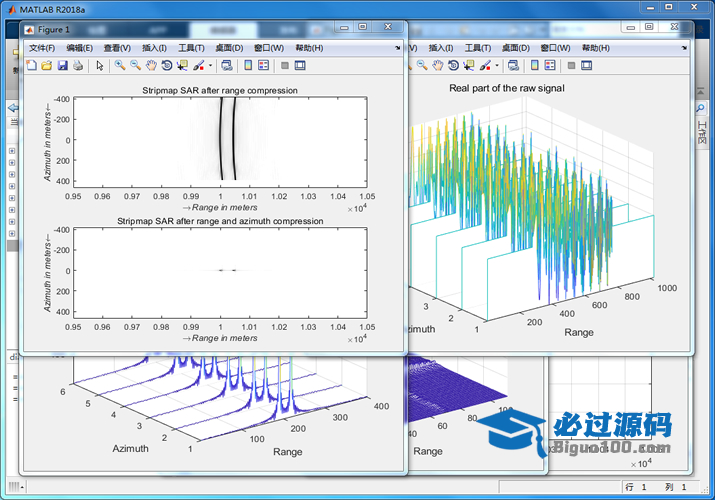Click dock arrow at Figure 1 menu bar end
Viewport: 715px width, 500px height.
[398, 47]
